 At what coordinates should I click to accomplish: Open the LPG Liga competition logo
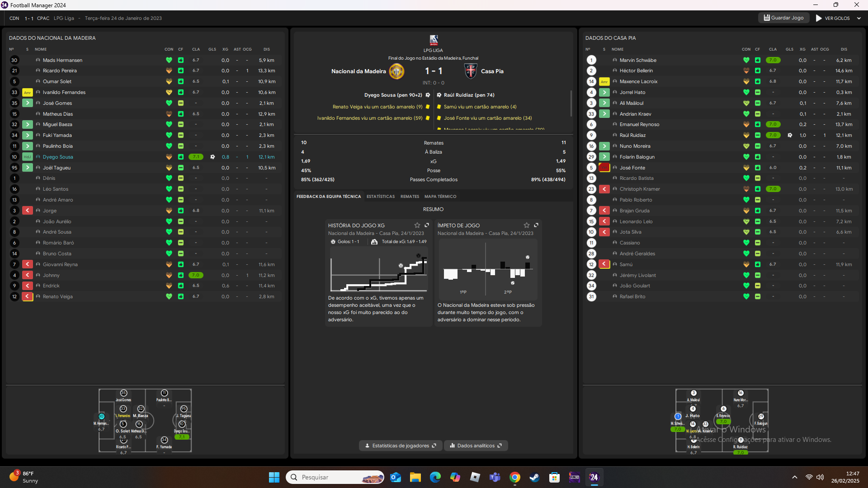434,40
